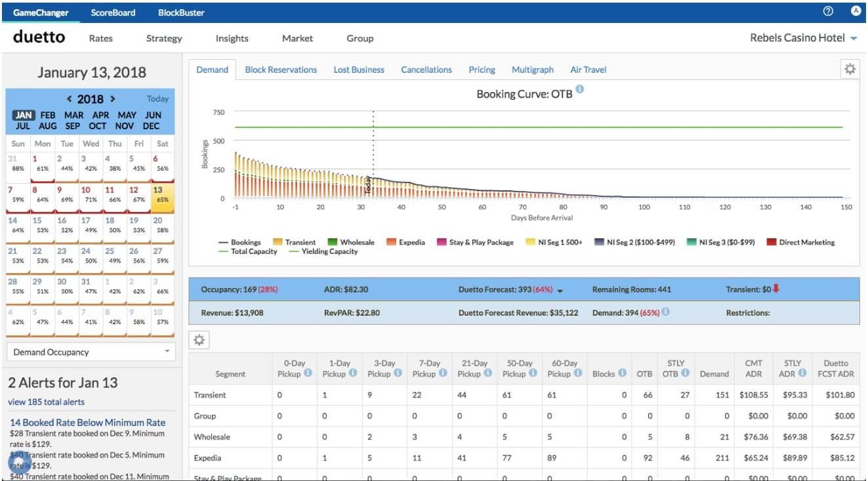The image size is (868, 481).
Task: Toggle NI Seg 1 500+ legend item
Action: [554, 242]
